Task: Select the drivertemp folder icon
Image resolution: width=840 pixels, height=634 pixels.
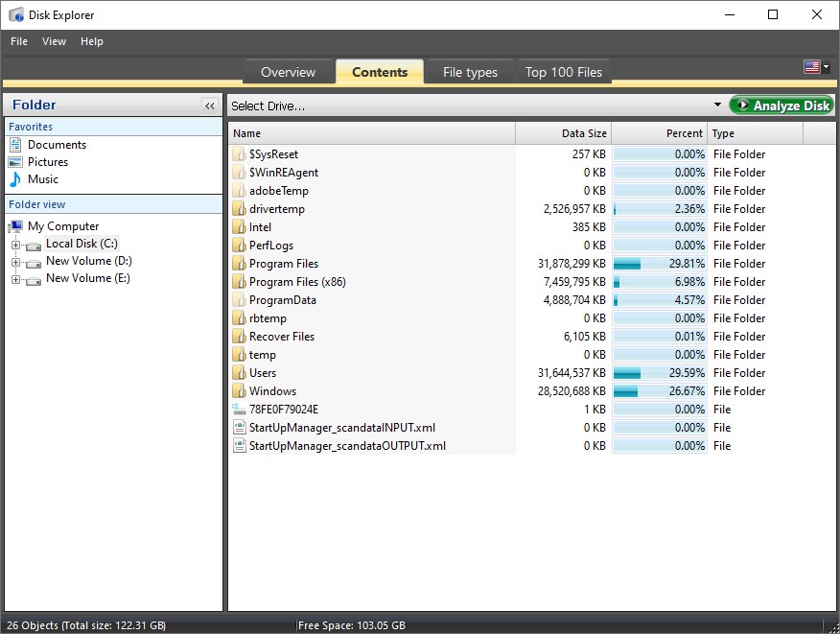Action: [x=240, y=209]
